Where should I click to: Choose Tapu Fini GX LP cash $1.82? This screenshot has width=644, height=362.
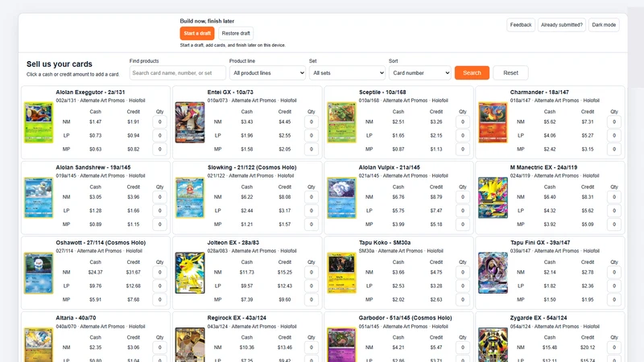[550, 286]
